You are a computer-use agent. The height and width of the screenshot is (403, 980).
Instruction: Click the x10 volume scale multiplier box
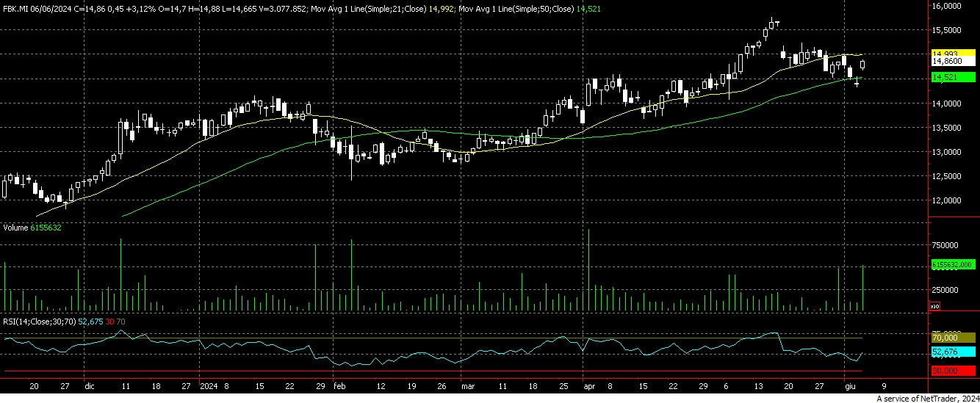coord(935,305)
